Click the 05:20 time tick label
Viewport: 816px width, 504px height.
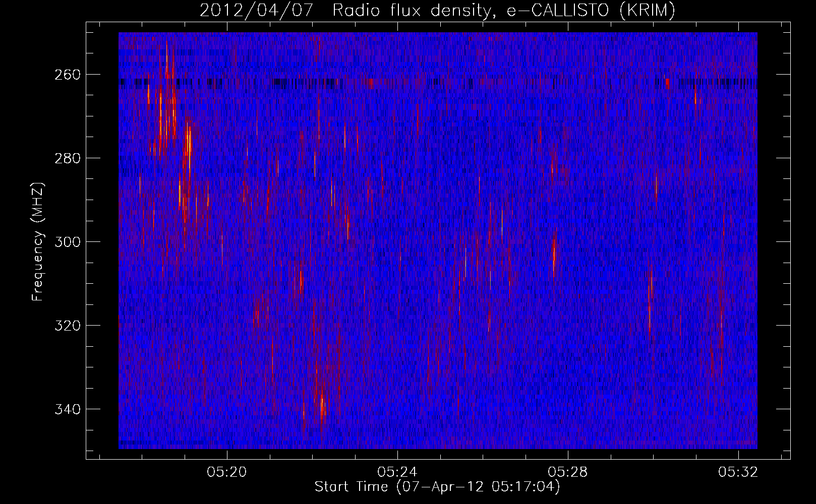click(x=227, y=472)
